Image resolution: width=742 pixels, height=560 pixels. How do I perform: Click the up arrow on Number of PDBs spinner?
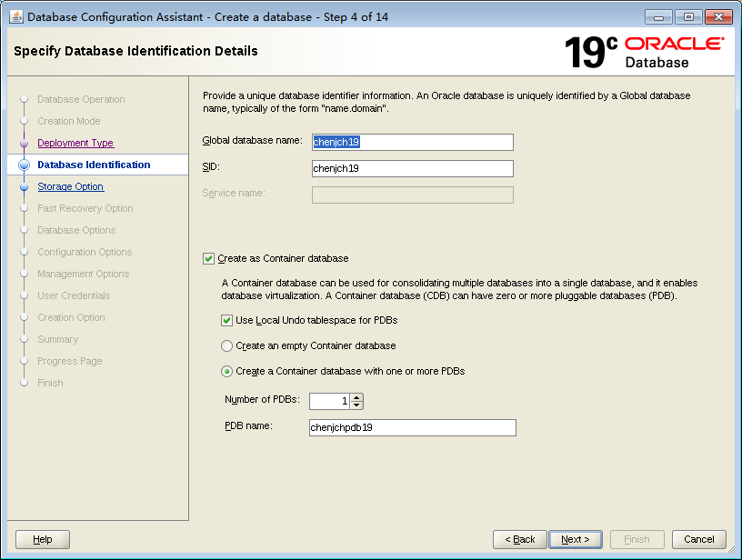356,396
